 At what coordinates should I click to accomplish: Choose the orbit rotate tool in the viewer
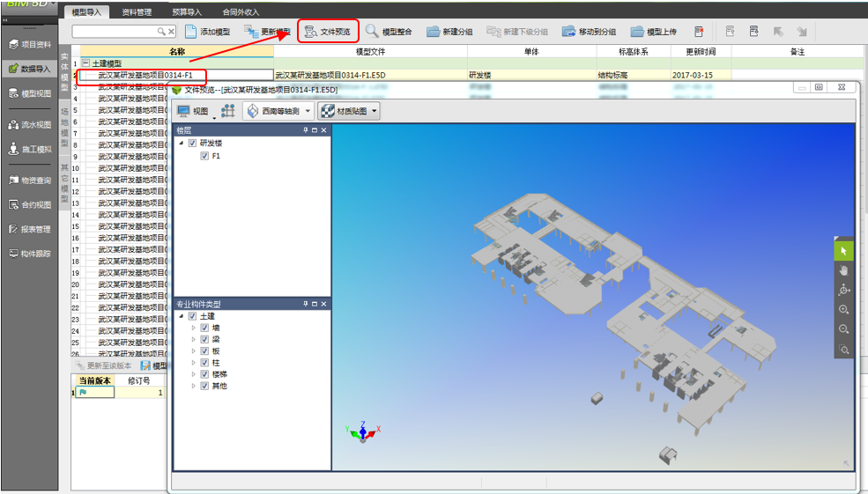(843, 290)
